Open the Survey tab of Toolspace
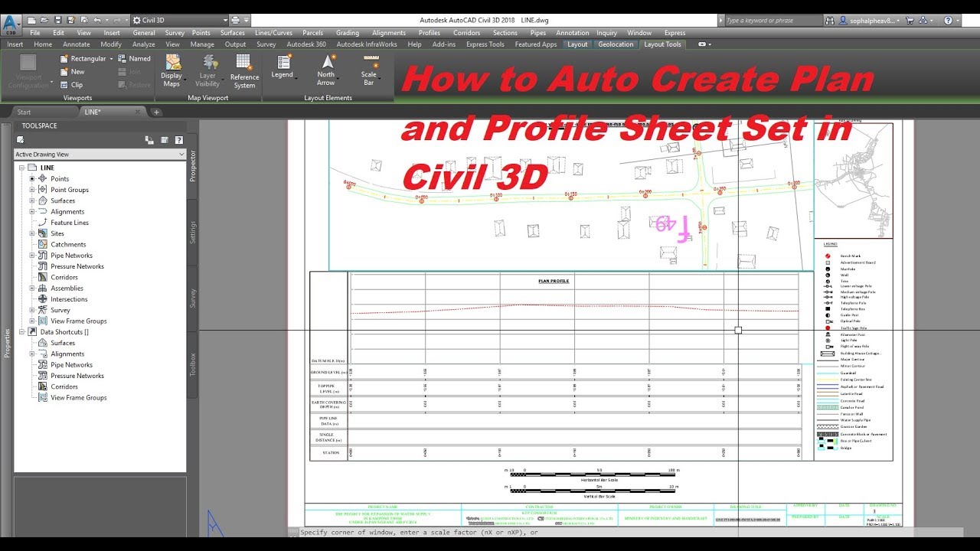This screenshot has height=551, width=980. [192, 298]
